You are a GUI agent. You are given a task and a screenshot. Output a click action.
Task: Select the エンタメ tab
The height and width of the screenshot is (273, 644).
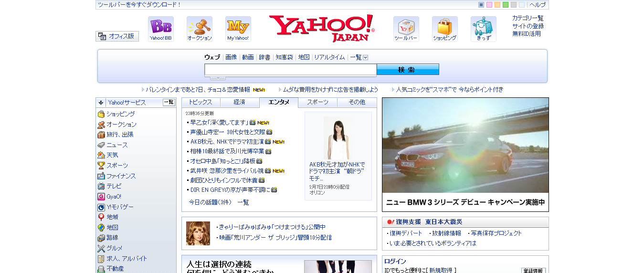click(x=279, y=103)
